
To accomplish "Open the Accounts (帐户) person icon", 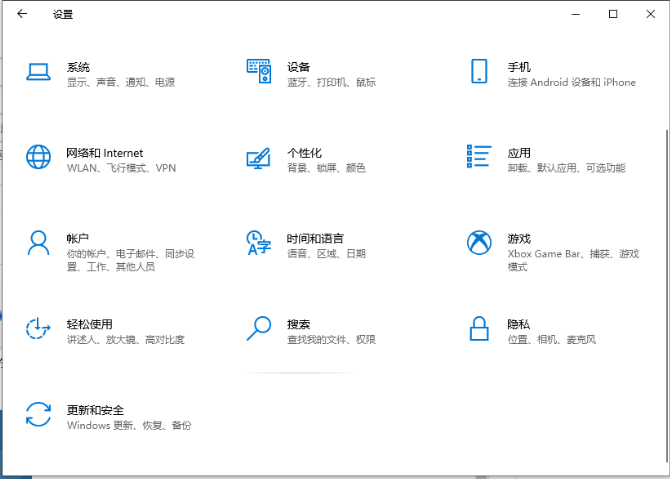I will [x=38, y=243].
